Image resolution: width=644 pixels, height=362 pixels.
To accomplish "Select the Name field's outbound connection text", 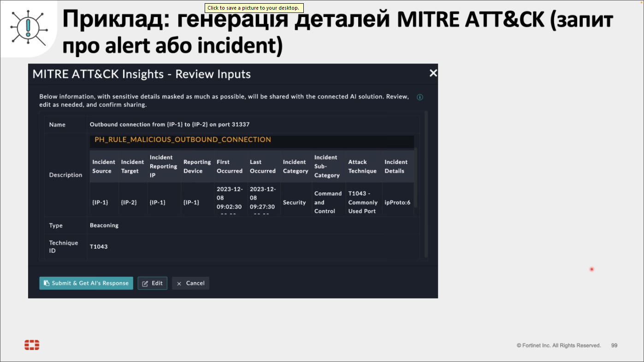I will click(x=170, y=124).
